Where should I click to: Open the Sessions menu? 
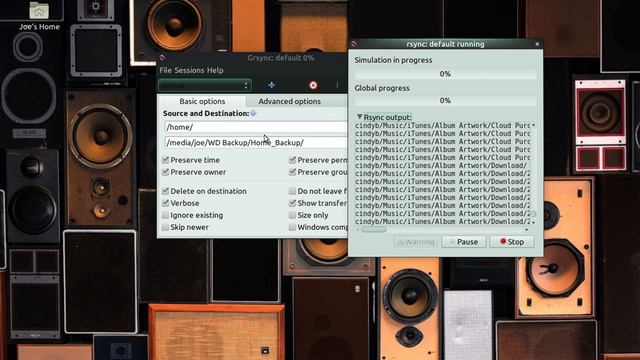[x=189, y=70]
